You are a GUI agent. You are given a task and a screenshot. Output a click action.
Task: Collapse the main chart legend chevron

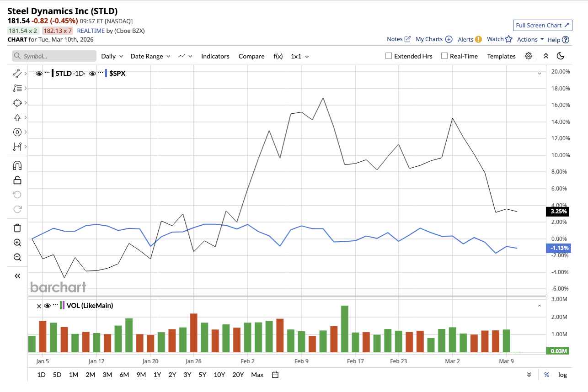(x=540, y=73)
